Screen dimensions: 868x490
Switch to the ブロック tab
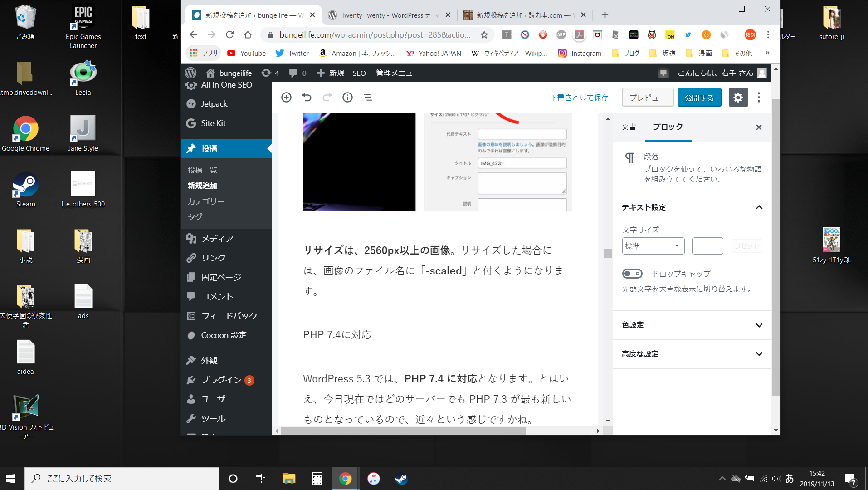tap(668, 127)
